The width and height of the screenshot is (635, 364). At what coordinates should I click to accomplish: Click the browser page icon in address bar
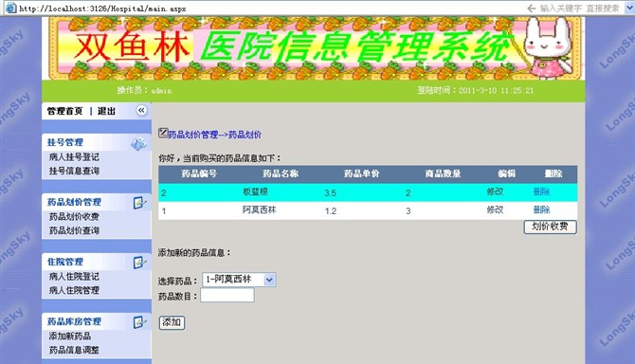[x=11, y=8]
